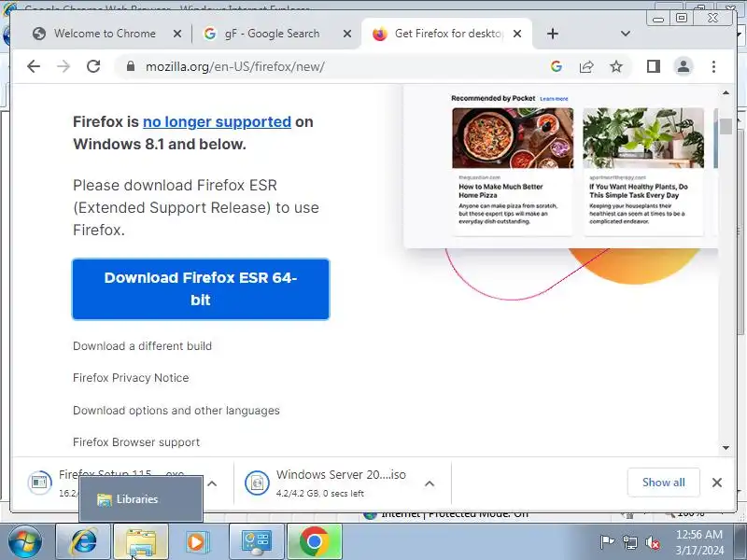
Task: Click the forward navigation arrow
Action: point(63,66)
